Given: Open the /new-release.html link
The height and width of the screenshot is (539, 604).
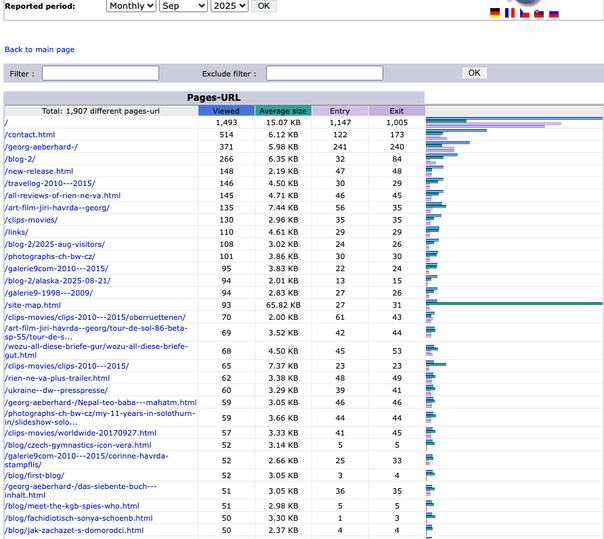Looking at the screenshot, I should point(39,171).
